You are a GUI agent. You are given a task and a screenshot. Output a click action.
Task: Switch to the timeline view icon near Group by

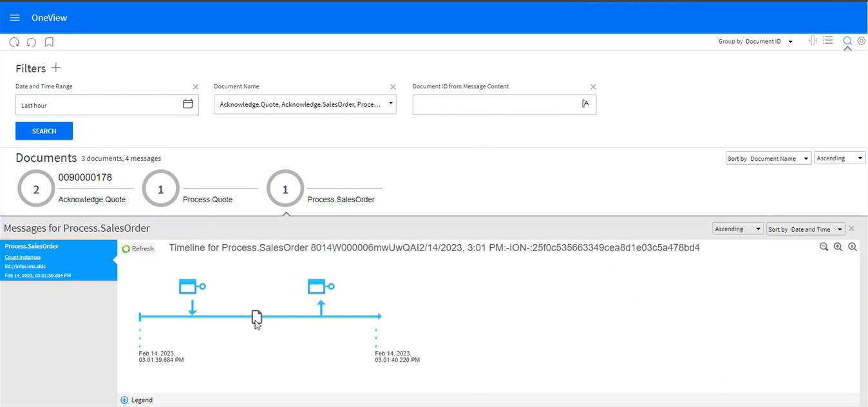(x=812, y=41)
